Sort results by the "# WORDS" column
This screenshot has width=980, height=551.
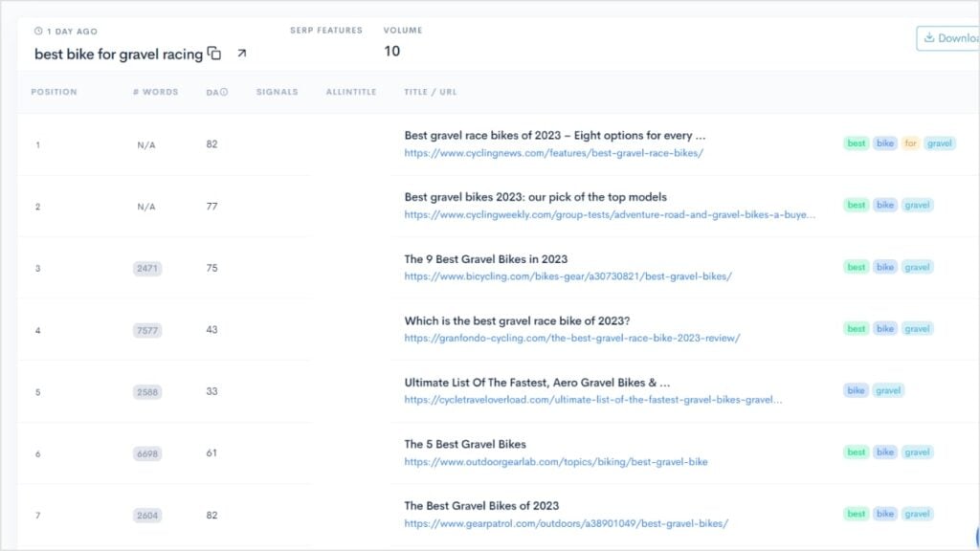pyautogui.click(x=153, y=91)
